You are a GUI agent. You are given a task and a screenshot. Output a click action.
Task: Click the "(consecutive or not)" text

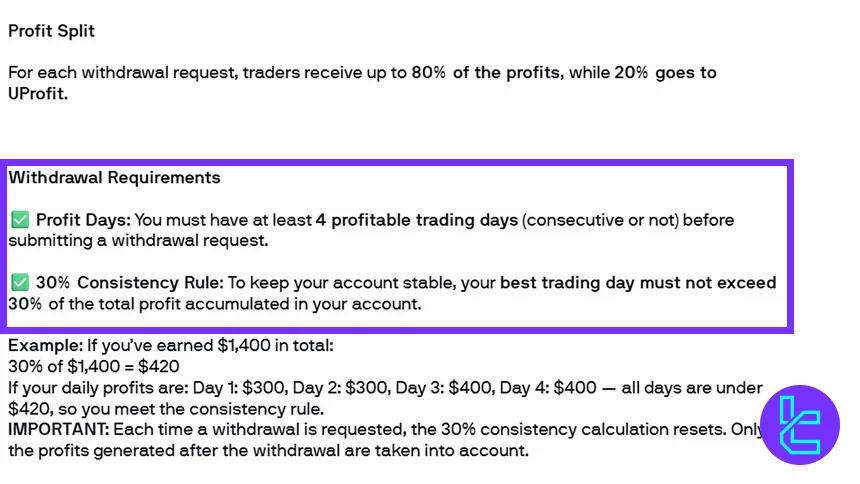point(599,220)
